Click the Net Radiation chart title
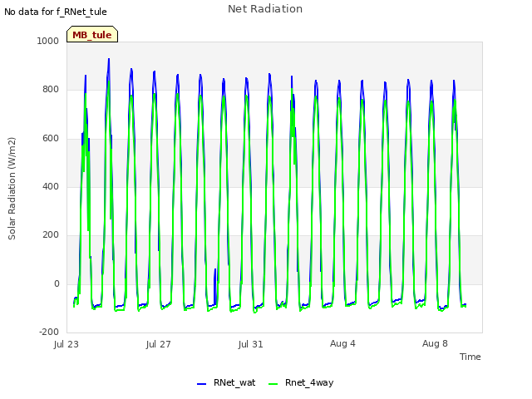 pyautogui.click(x=265, y=9)
